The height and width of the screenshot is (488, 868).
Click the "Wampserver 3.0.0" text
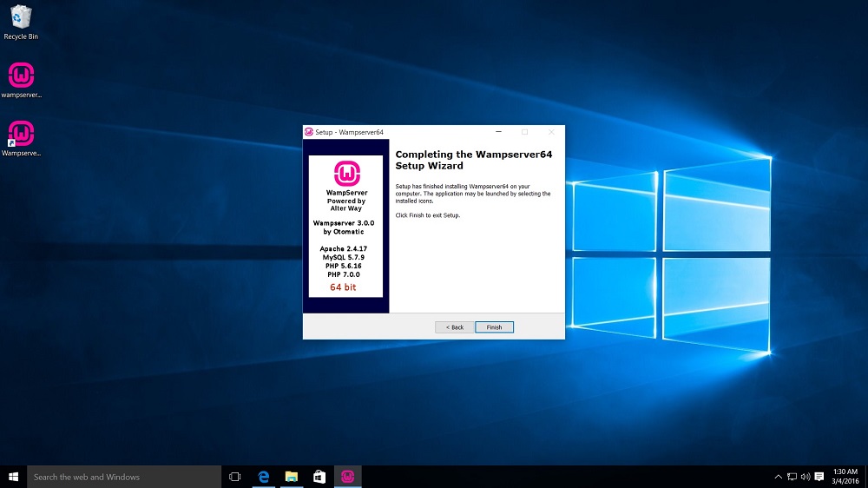344,223
